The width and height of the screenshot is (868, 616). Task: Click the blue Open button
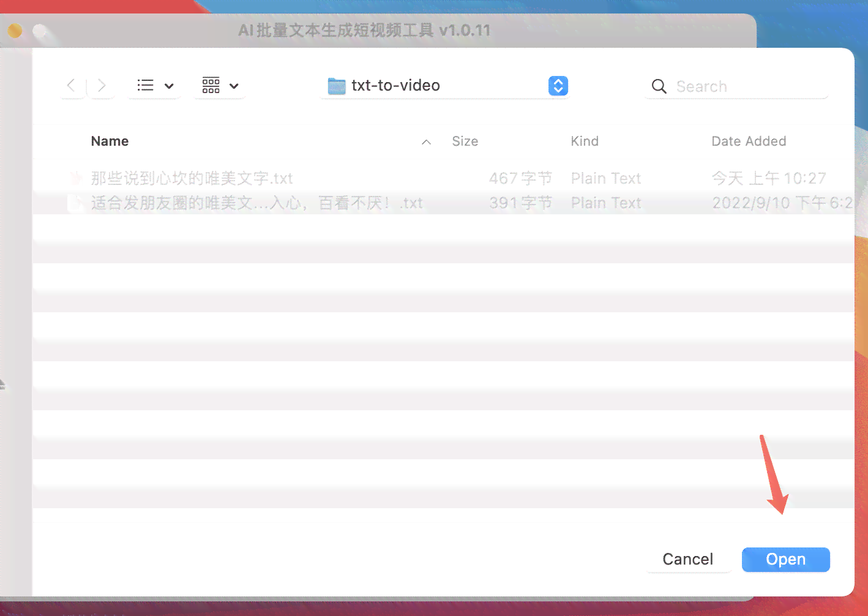coord(786,560)
